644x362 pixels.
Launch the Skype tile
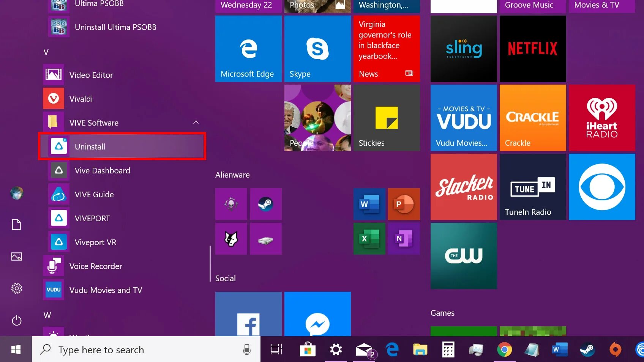click(317, 49)
